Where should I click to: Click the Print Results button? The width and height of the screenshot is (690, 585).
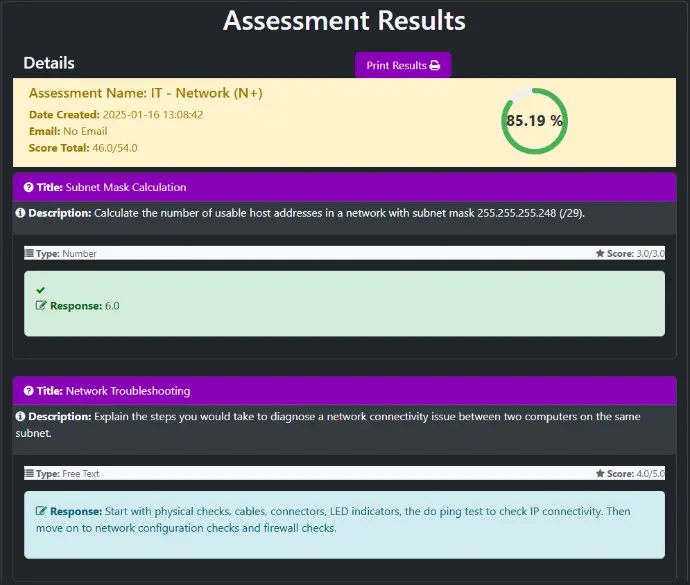pyautogui.click(x=403, y=65)
